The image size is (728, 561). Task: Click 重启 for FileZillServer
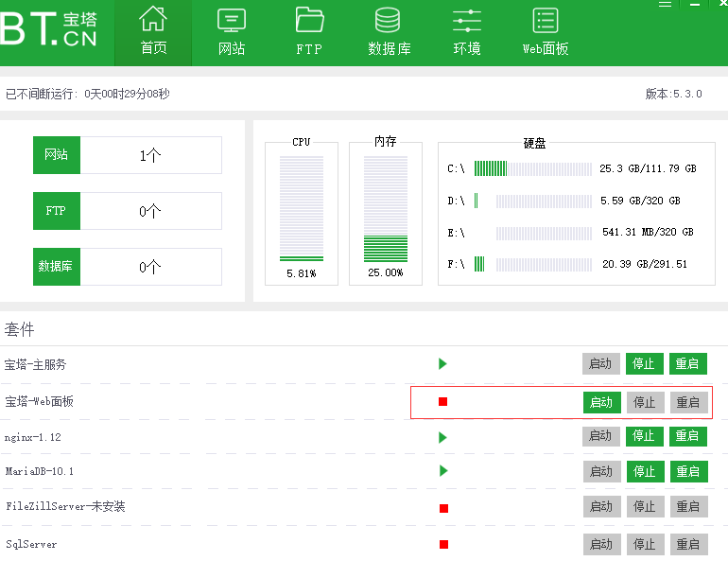pos(688,507)
